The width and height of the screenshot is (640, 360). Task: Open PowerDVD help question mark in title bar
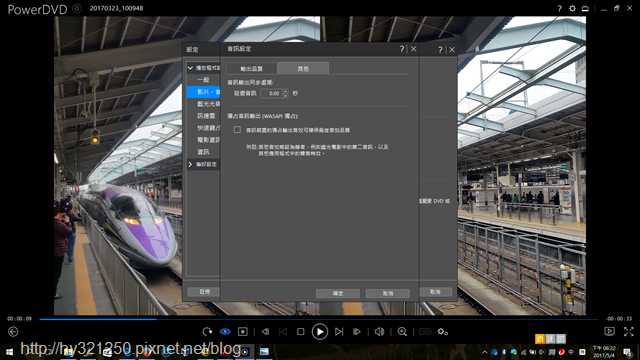coord(559,8)
